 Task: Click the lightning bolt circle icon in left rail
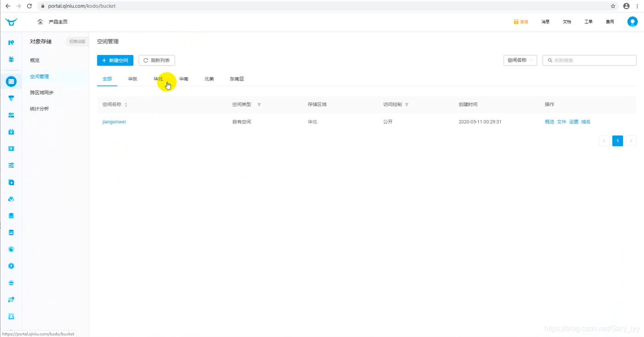coord(11,266)
